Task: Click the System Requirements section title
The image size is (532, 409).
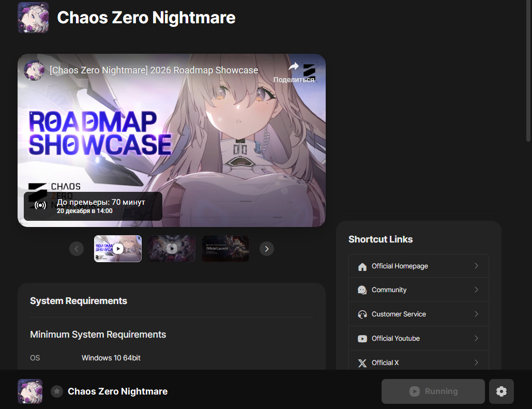Action: 79,301
